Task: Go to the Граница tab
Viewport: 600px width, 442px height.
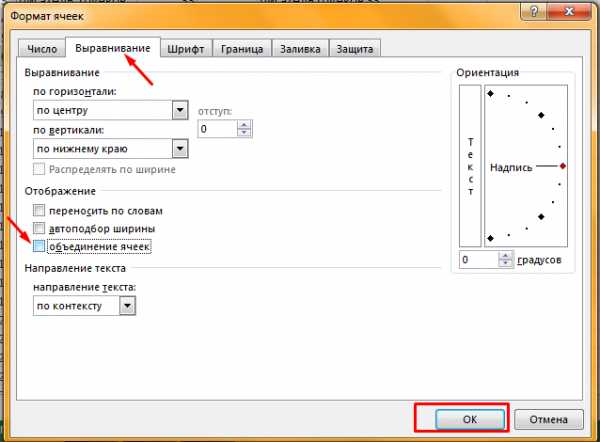Action: tap(242, 49)
